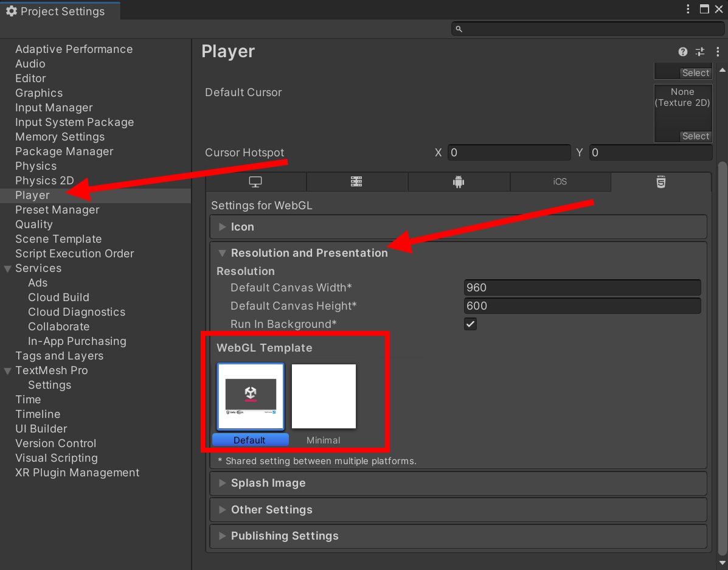Image resolution: width=728 pixels, height=570 pixels.
Task: Switch to the desktop standalone platform tab
Action: [255, 182]
